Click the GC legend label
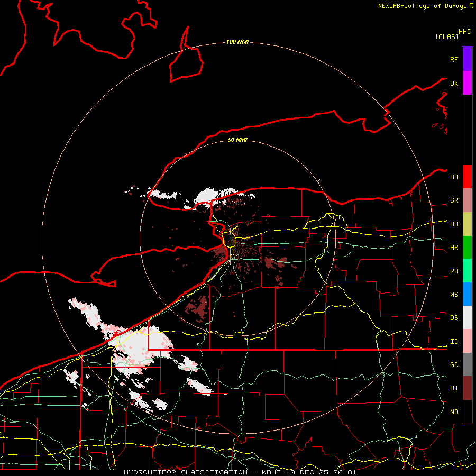 [x=454, y=364]
